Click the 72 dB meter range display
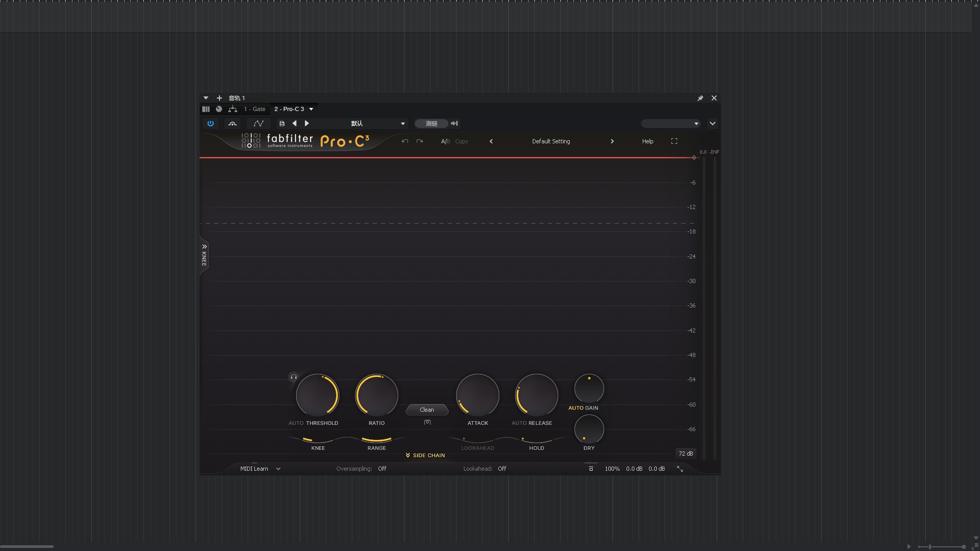 point(685,454)
